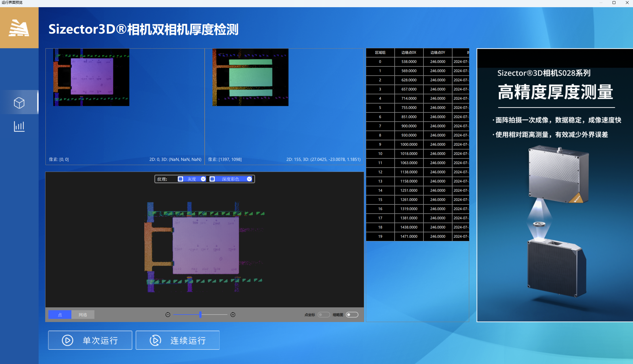Expand the 深度彩色 dropdown arrow
The image size is (633, 364).
(249, 179)
